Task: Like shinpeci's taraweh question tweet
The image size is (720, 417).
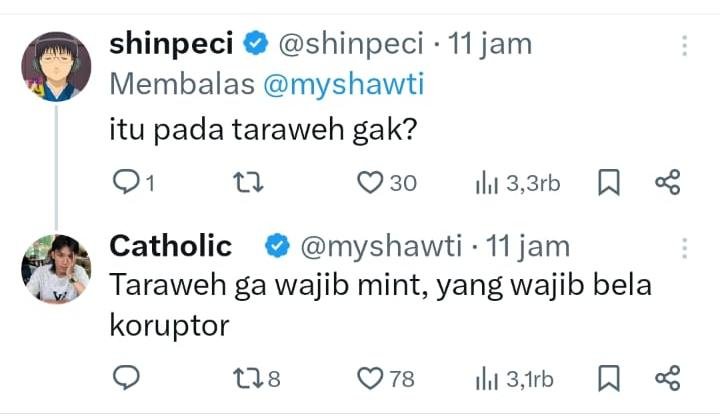Action: (x=371, y=182)
